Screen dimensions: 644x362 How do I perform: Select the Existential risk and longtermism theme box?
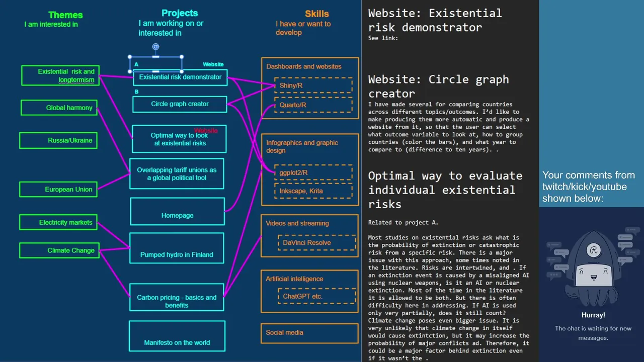(x=60, y=75)
